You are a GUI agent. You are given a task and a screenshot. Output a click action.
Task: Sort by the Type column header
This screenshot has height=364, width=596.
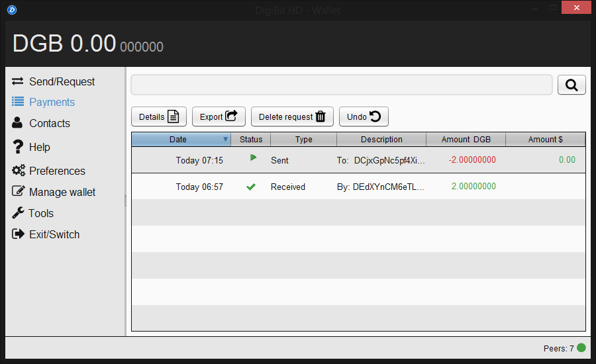pos(304,140)
